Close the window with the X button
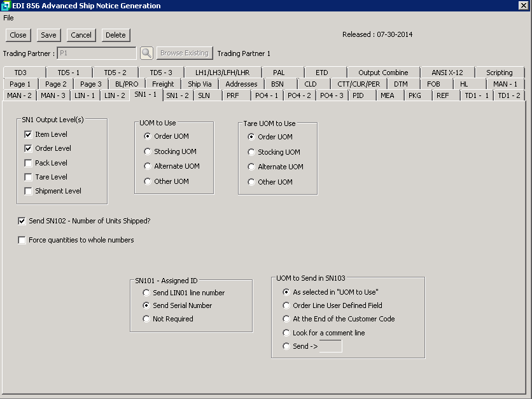This screenshot has height=399, width=532. tap(524, 6)
